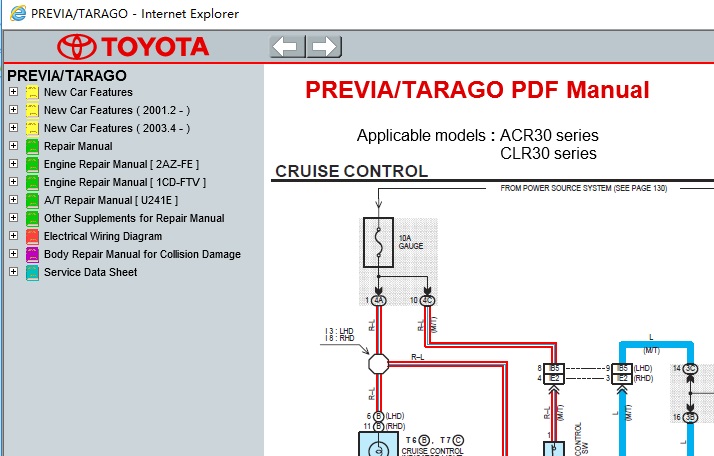The image size is (714, 456).
Task: Select the Repair Manual entry
Action: 78,146
